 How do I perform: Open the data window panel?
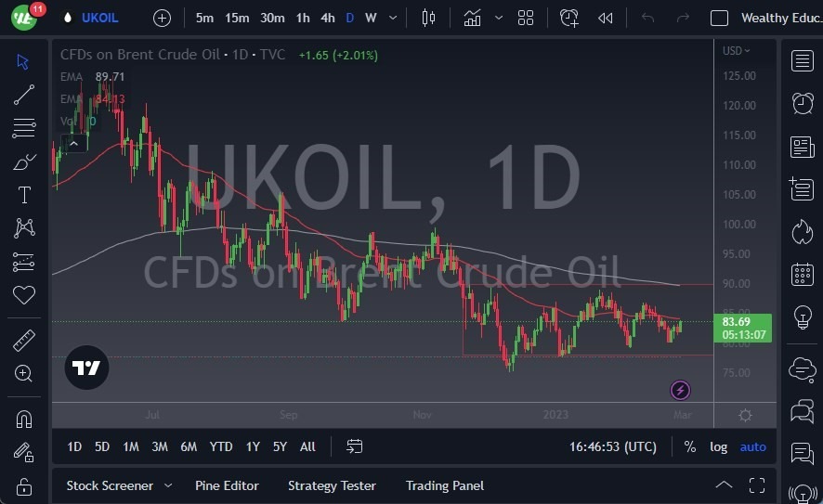tap(802, 188)
